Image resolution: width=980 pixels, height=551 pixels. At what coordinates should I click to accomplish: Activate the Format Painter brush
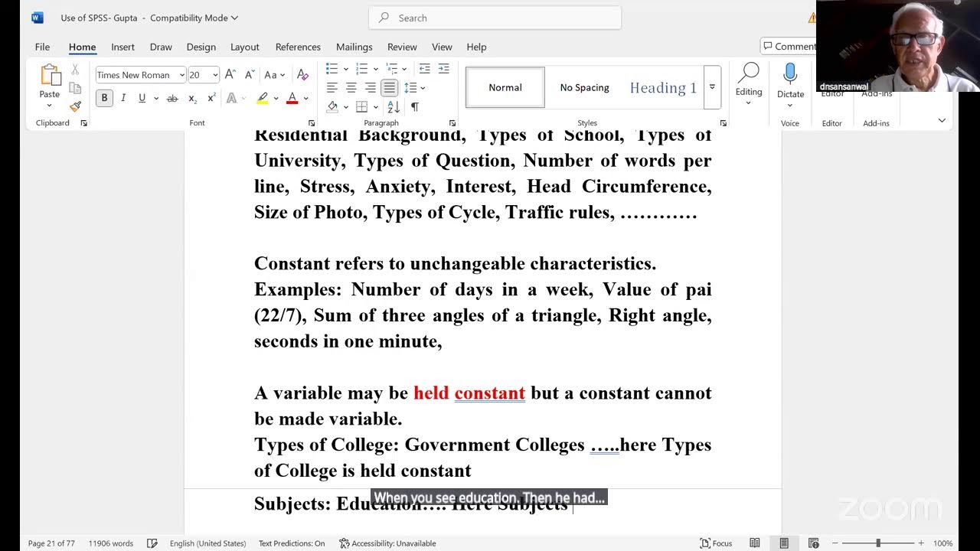click(x=75, y=106)
